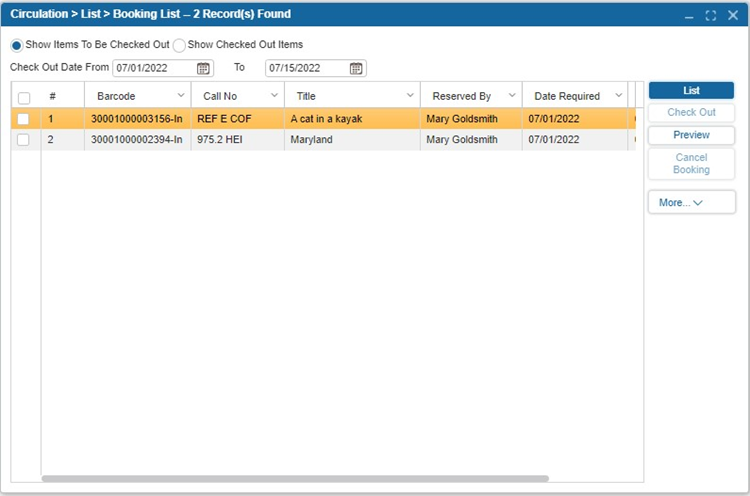Click the Barcode column header label
750x496 pixels.
(x=116, y=96)
